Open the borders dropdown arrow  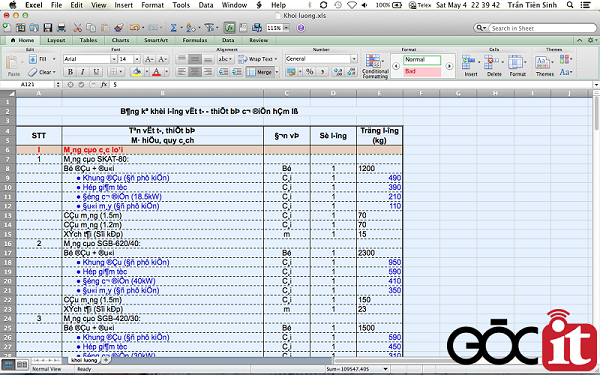click(x=121, y=72)
